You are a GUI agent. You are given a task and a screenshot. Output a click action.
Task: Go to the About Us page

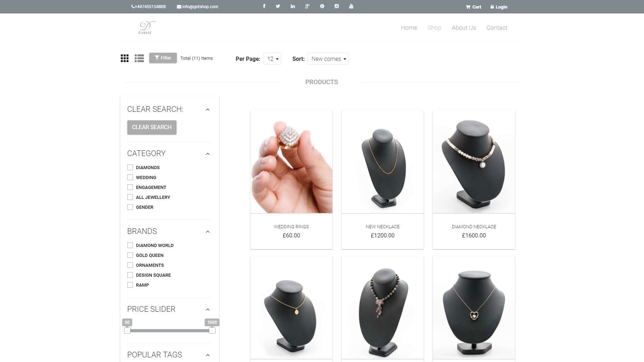[x=463, y=28]
